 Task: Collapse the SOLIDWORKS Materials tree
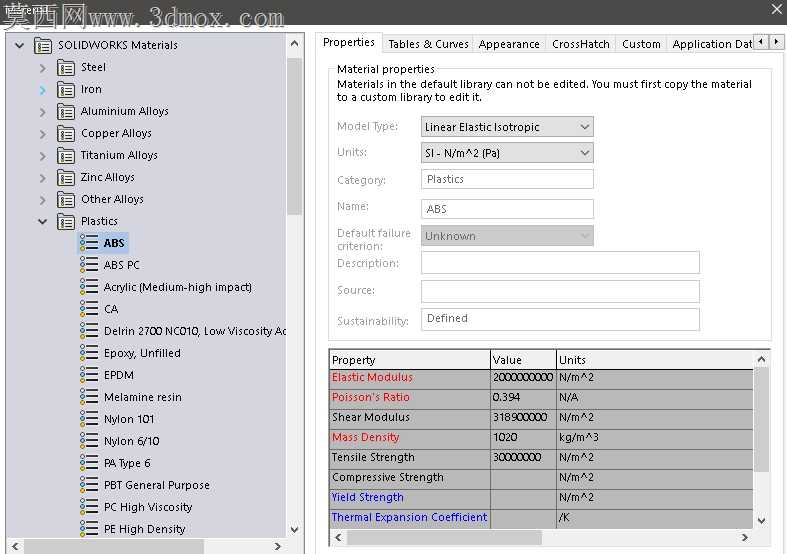coord(20,46)
